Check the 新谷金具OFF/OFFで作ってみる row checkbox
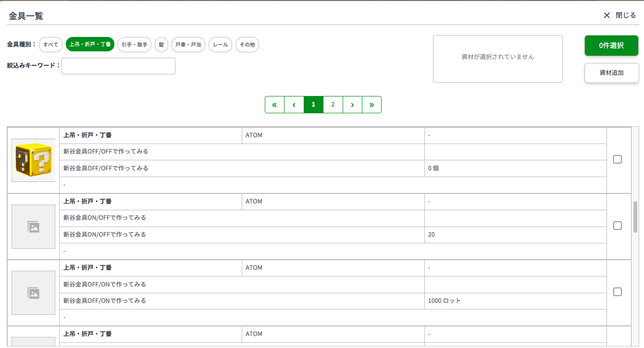Screen dimensions: 644x348 [x=618, y=159]
